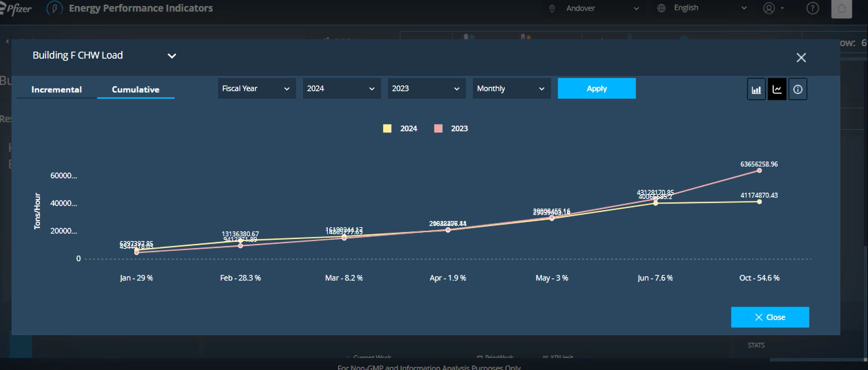Screen dimensions: 868x370
Task: Open the user account icon
Action: tap(769, 8)
